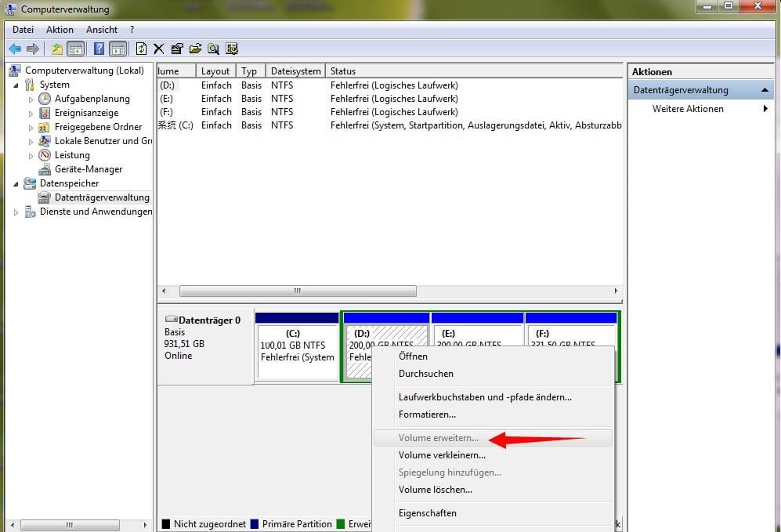The width and height of the screenshot is (781, 532).
Task: Select the Computerverwaltung (Lokal) root node
Action: pyautogui.click(x=84, y=71)
